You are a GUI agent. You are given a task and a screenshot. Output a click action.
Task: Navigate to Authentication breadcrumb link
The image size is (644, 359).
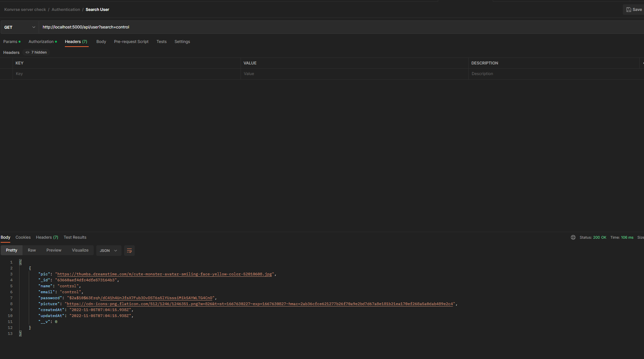(66, 9)
